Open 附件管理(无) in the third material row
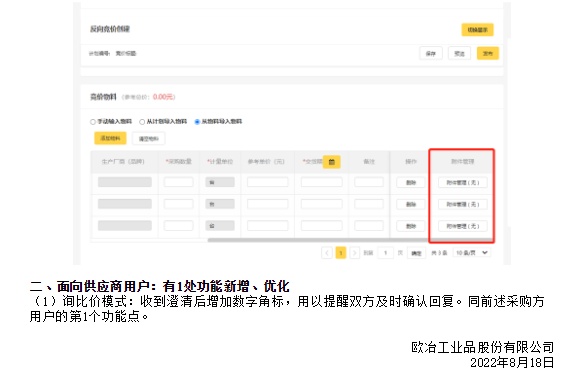 [x=463, y=226]
